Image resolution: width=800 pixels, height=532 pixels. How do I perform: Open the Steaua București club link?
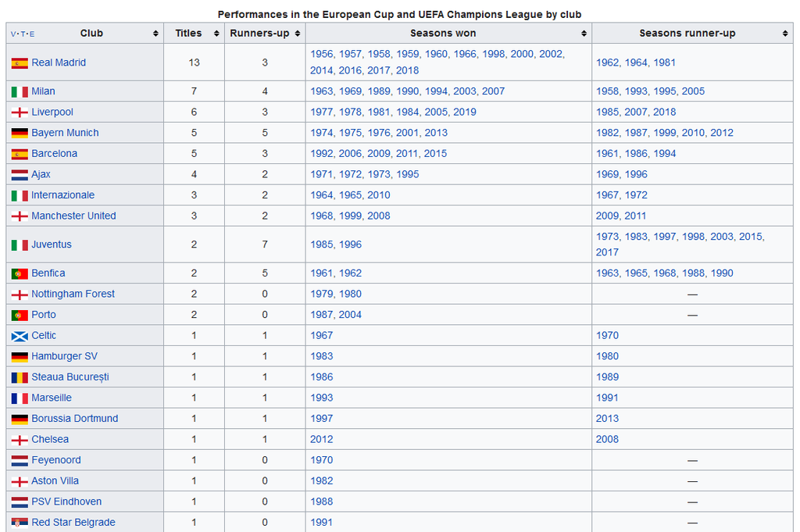70,377
